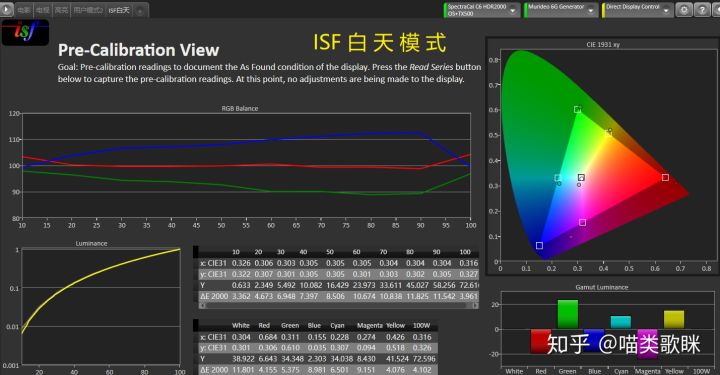Viewport: 720px width, 375px height.
Task: Switch to the 电影 tab
Action: pos(24,10)
